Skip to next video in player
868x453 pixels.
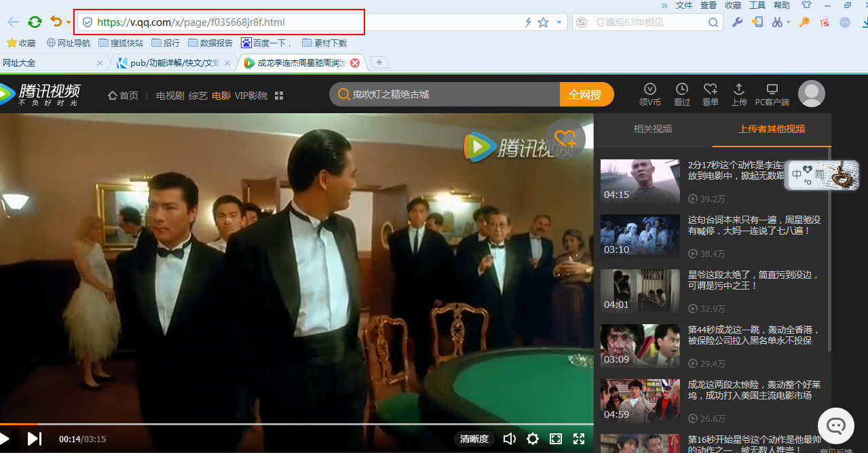(x=35, y=439)
